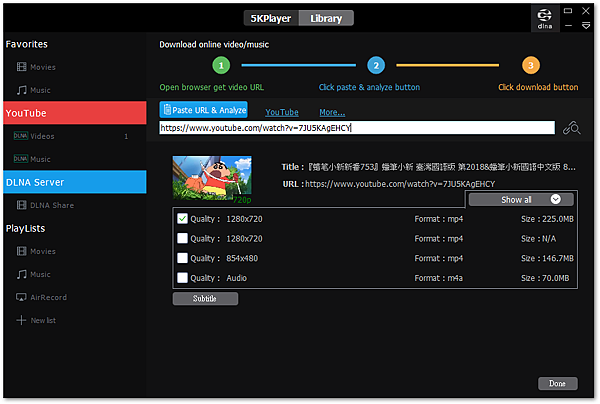Open YouTube Music list
The height and width of the screenshot is (404, 600).
[x=40, y=159]
